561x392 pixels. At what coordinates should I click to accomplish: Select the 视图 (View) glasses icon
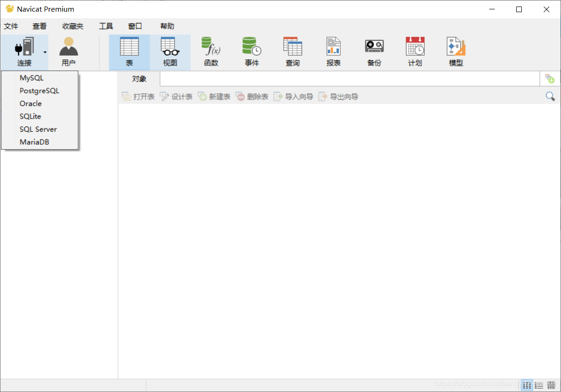point(170,47)
